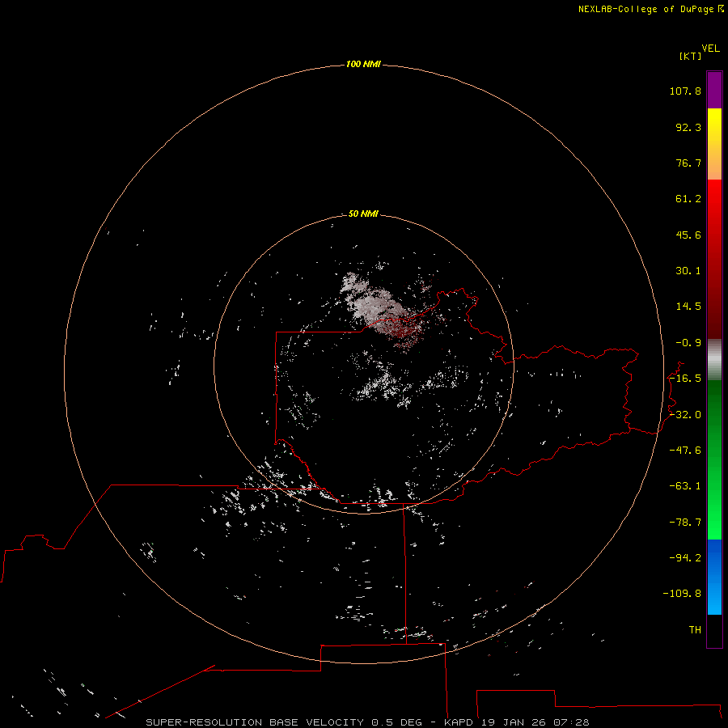Click the 100 NMI range ring label
This screenshot has height=728, width=728.
point(363,64)
